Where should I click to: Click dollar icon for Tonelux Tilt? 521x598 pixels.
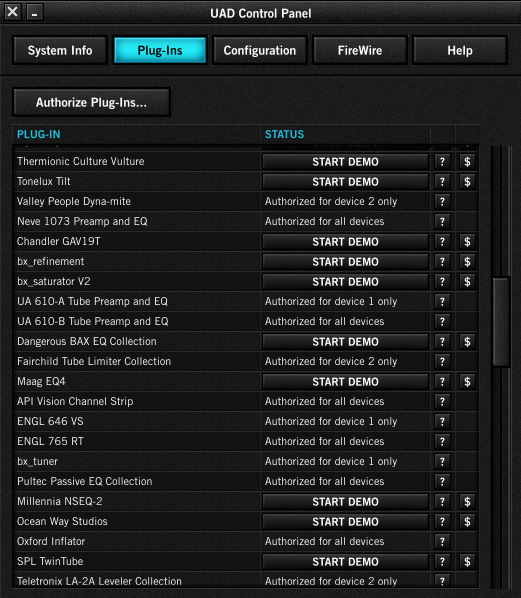[x=467, y=182]
